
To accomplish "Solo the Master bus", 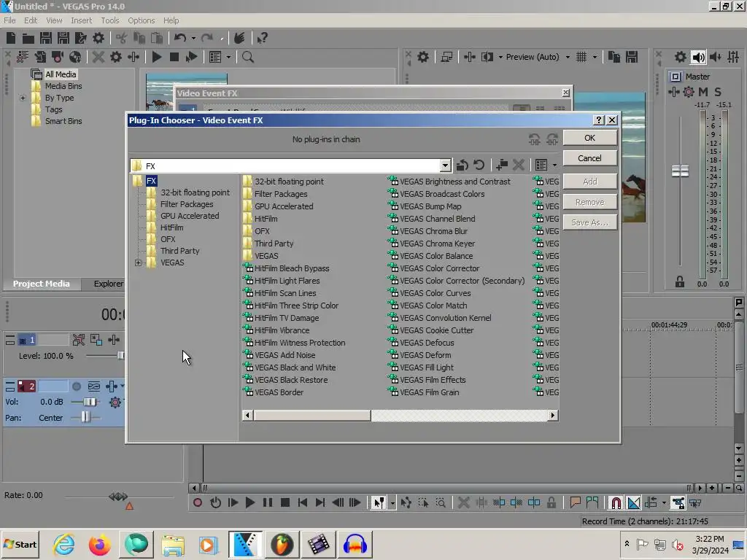I will [x=718, y=92].
